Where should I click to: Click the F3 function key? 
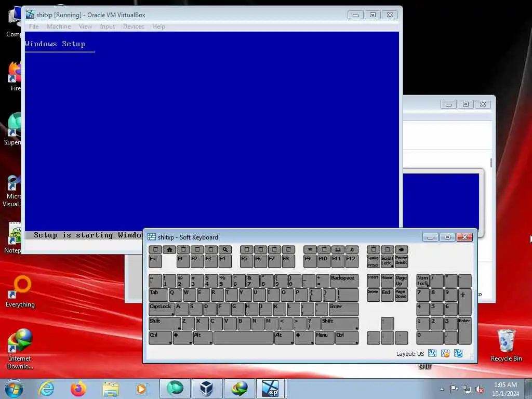(211, 261)
